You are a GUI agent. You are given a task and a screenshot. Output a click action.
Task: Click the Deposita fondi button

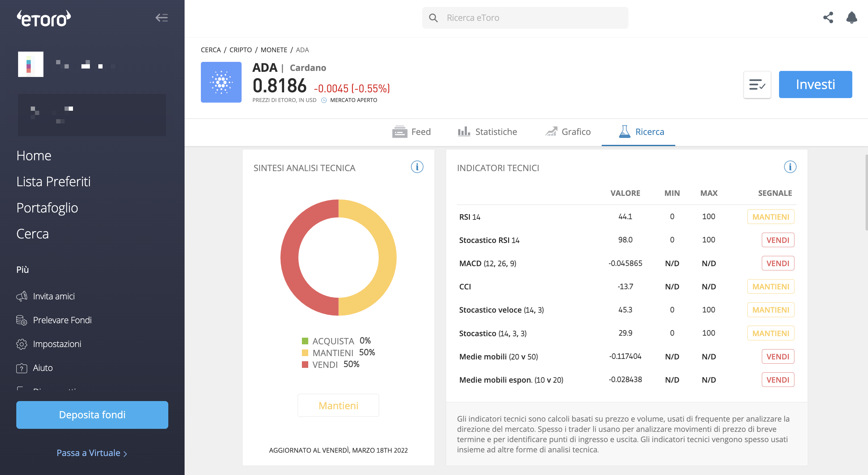tap(92, 415)
